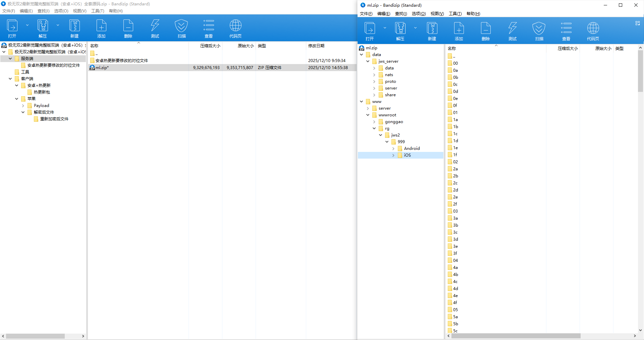Expand the Payload folder in left tree
644x340 pixels.
tap(23, 106)
